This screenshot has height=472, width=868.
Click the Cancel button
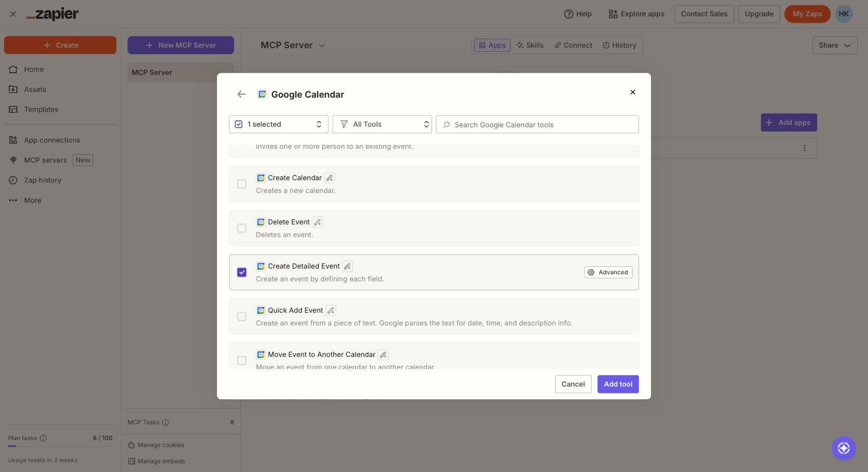[x=573, y=384]
